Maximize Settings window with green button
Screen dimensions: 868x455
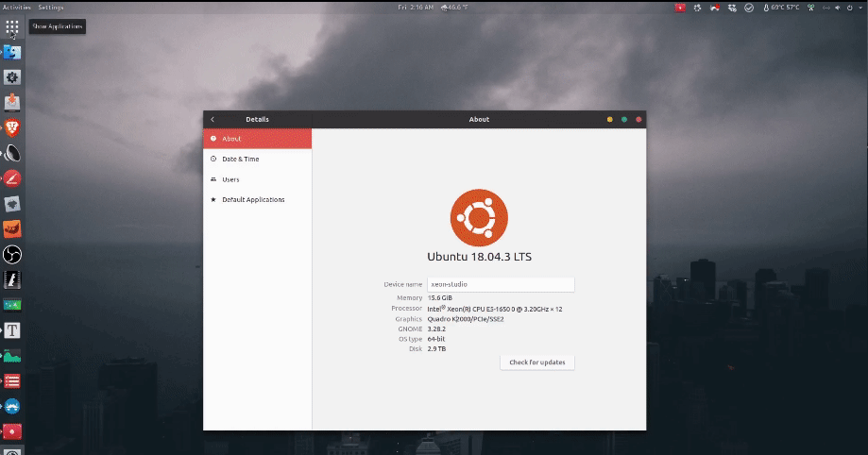pos(624,119)
